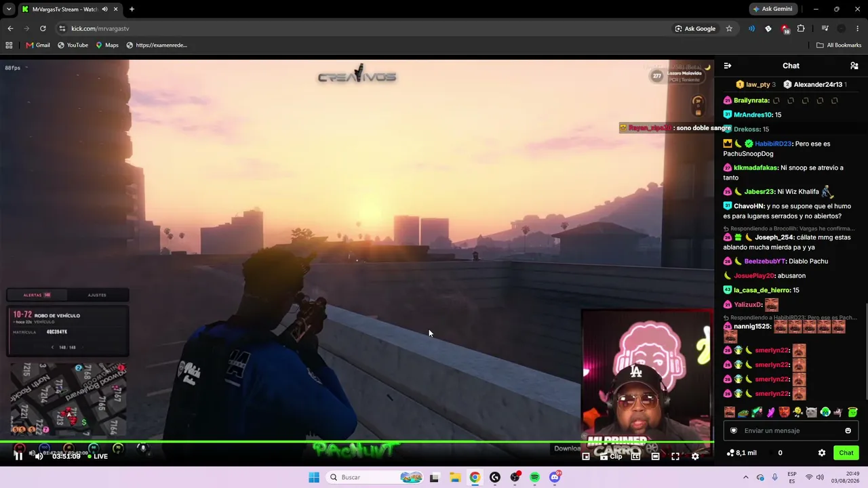
Task: Show hidden system tray icons chevron
Action: pyautogui.click(x=746, y=477)
